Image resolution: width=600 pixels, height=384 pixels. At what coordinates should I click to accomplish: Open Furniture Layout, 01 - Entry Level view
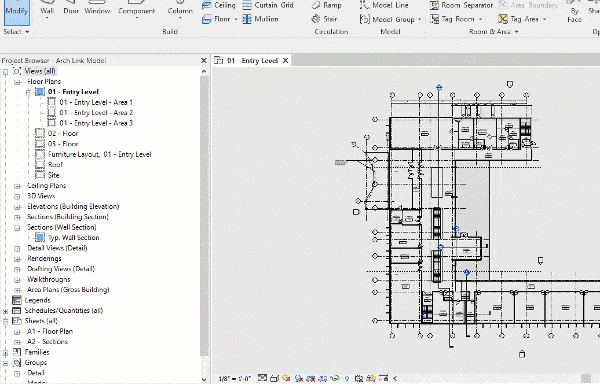coord(99,155)
